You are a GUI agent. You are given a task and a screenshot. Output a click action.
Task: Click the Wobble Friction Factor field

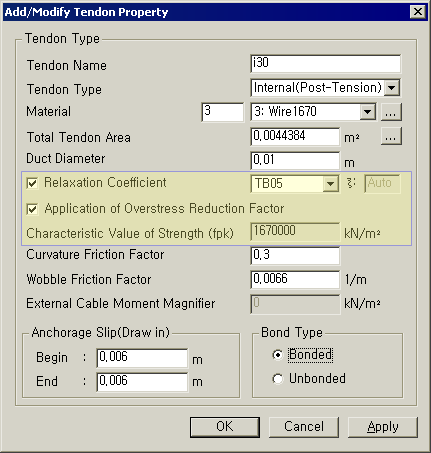pyautogui.click(x=295, y=280)
